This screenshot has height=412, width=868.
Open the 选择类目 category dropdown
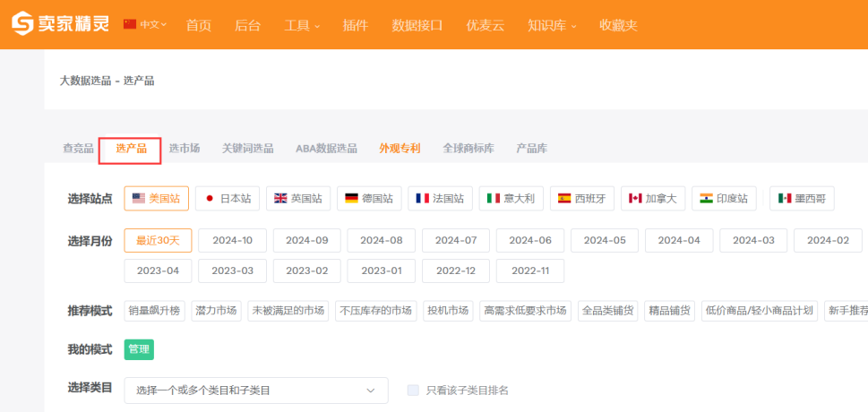(x=256, y=391)
